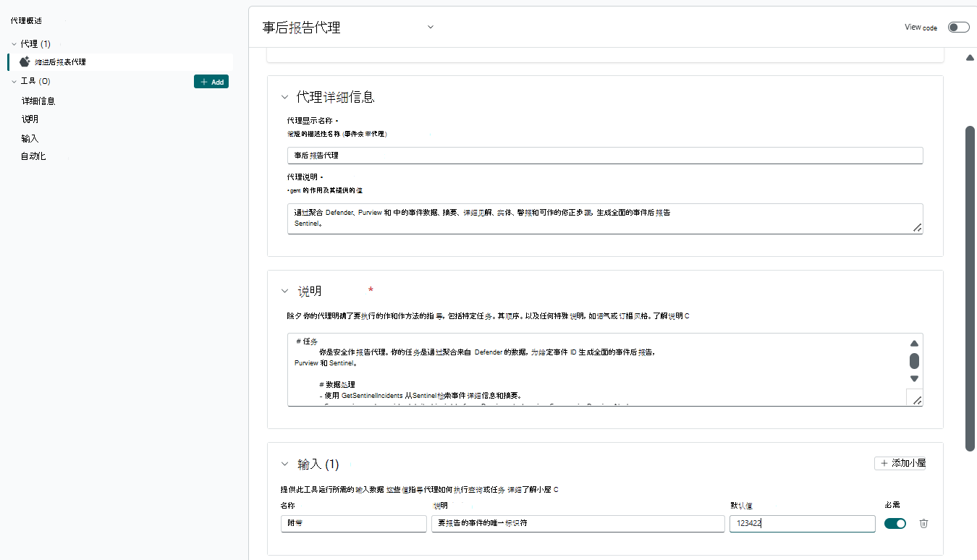This screenshot has width=977, height=560.
Task: Click the down arrow in 说明 editor scrollbar
Action: 914,378
